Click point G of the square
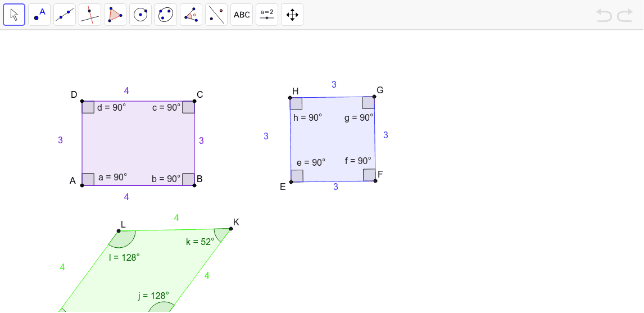The image size is (644, 313). tap(374, 97)
